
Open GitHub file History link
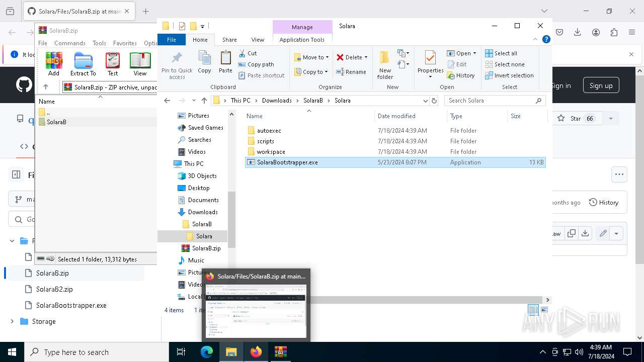click(604, 203)
